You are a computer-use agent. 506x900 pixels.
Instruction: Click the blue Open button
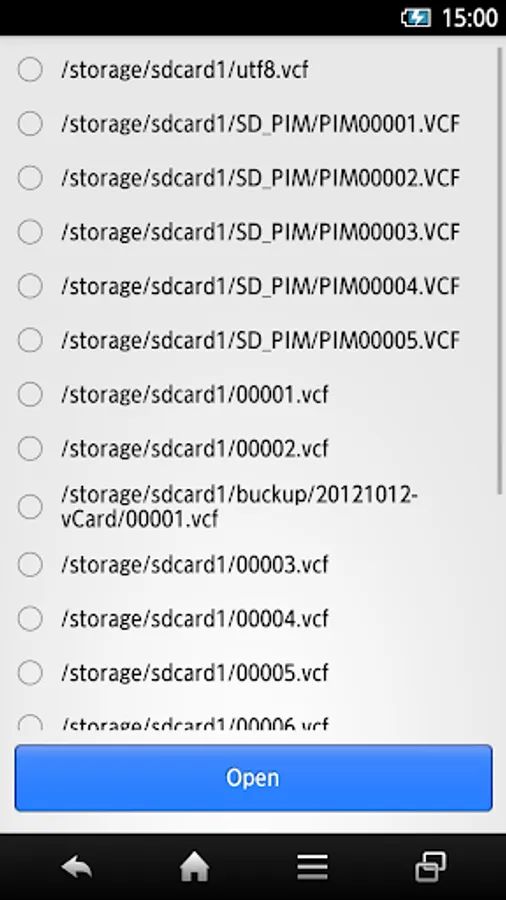click(x=253, y=778)
